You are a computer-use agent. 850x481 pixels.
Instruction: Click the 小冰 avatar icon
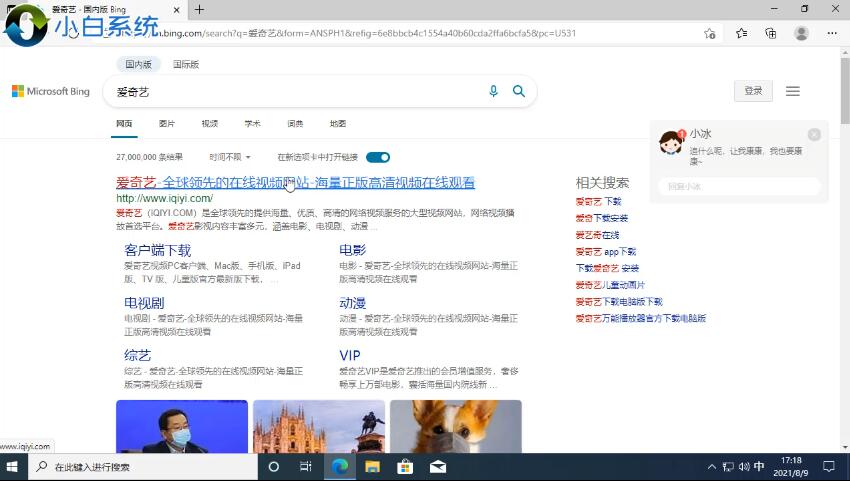[x=671, y=143]
